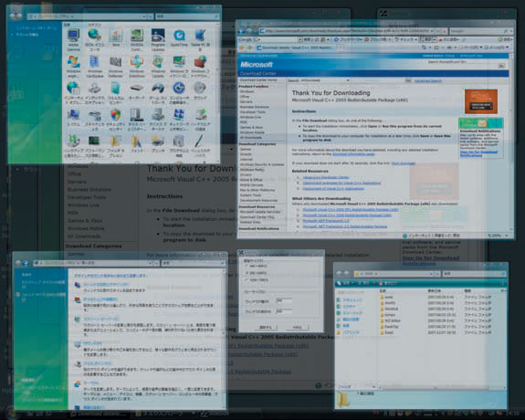
Task: Open the ページ menu in browser command bar
Action: point(470,47)
